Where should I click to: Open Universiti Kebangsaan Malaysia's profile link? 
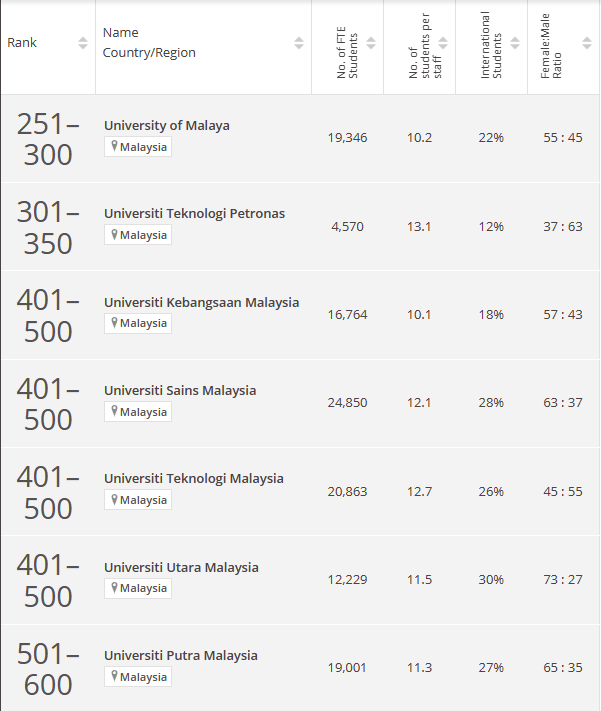(x=201, y=303)
